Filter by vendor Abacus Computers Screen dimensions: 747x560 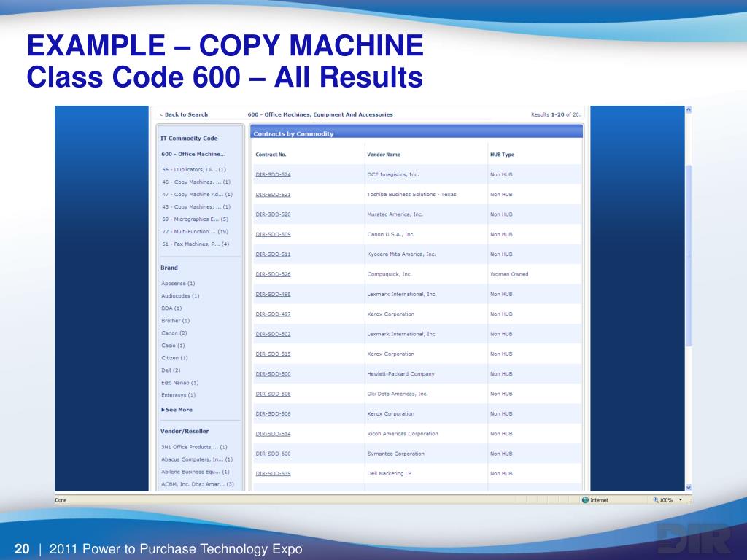click(x=197, y=459)
